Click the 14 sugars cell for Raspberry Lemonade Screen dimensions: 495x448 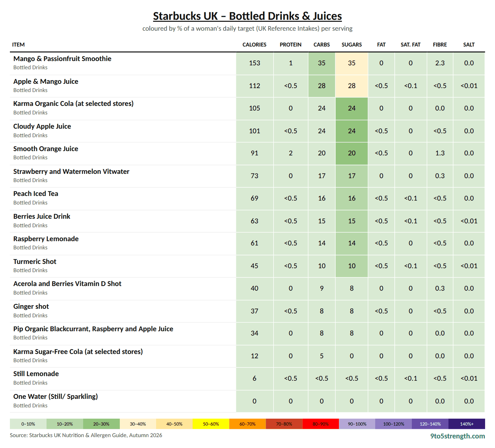pyautogui.click(x=352, y=243)
